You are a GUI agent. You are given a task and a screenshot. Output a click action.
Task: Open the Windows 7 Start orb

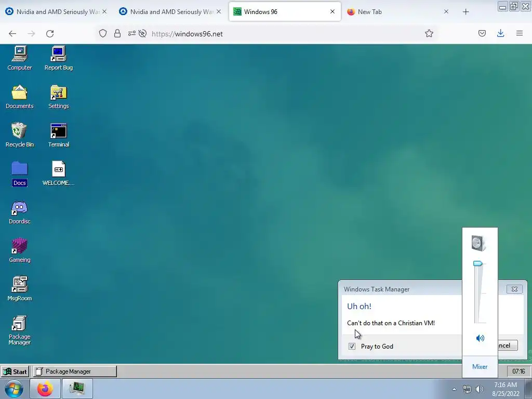(14, 389)
